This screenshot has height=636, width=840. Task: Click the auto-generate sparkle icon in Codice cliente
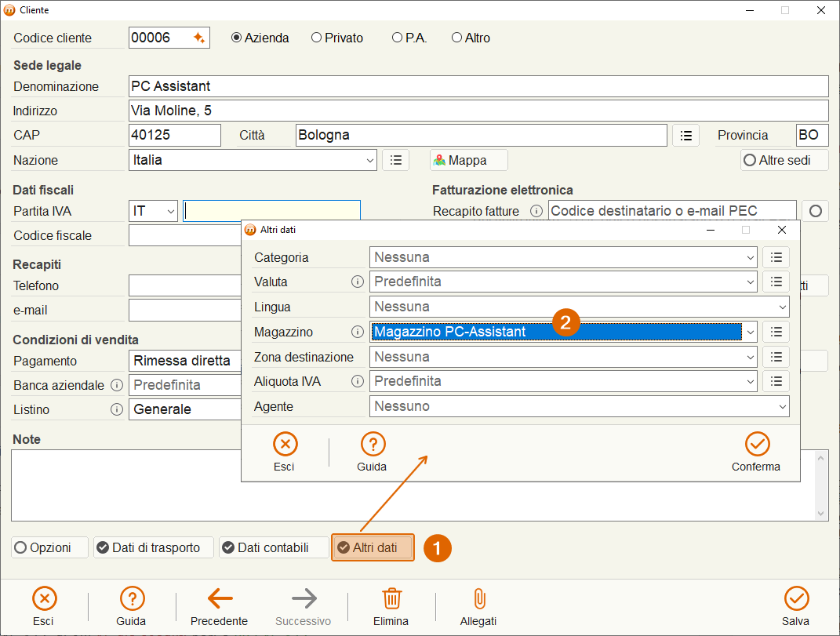click(198, 38)
